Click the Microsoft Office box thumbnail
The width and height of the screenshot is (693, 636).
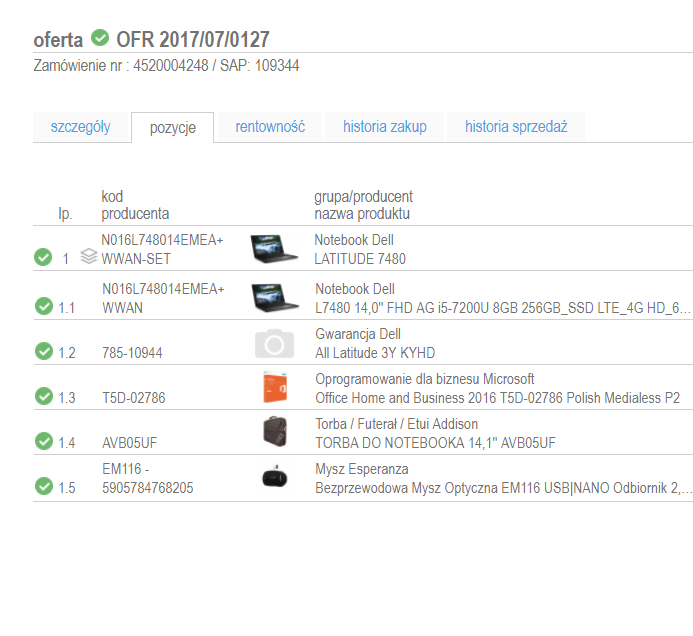pyautogui.click(x=274, y=389)
